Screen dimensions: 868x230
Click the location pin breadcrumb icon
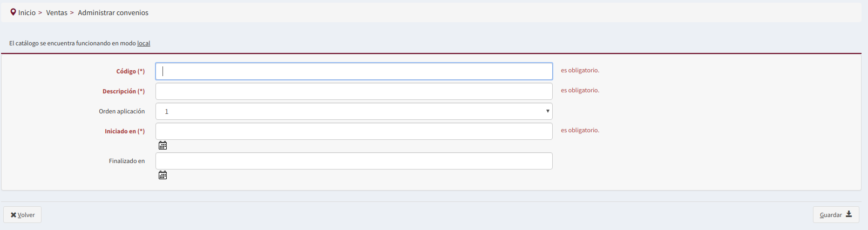pos(13,12)
